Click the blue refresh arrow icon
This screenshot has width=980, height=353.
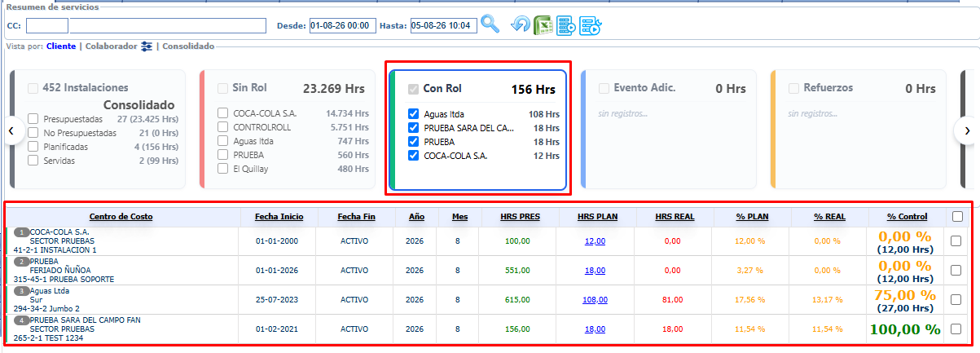(521, 25)
